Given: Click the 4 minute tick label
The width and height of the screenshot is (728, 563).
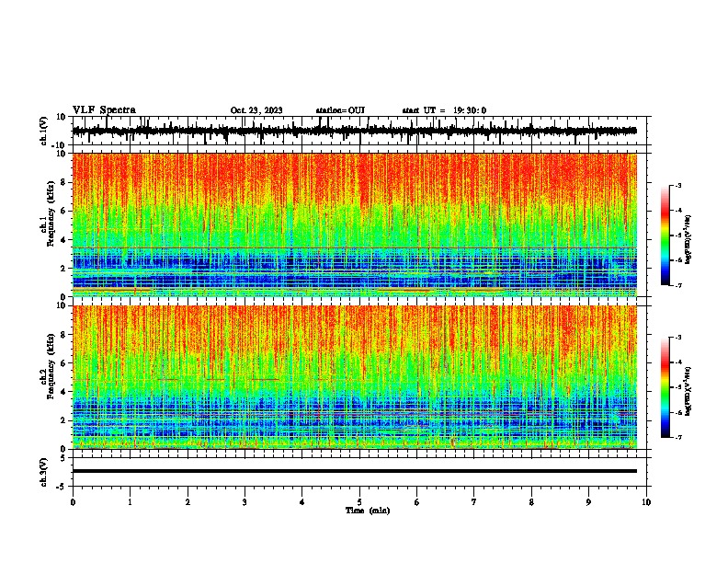Looking at the screenshot, I should tap(302, 502).
